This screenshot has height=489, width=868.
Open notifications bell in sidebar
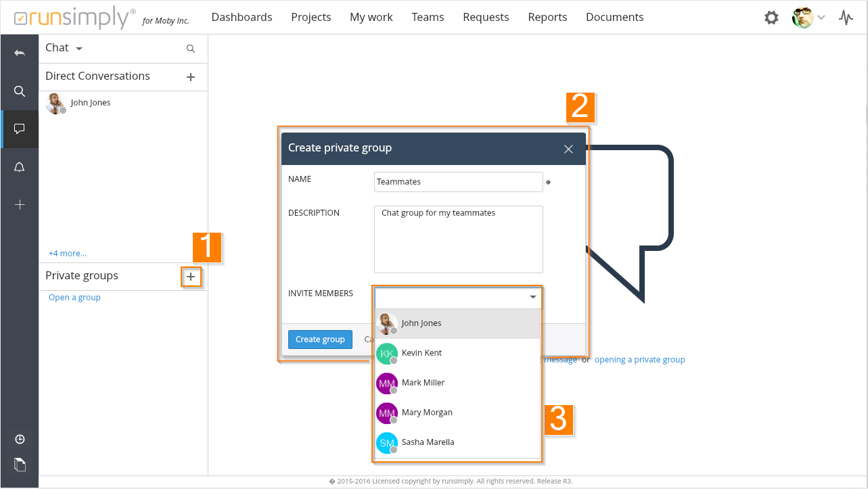20,168
